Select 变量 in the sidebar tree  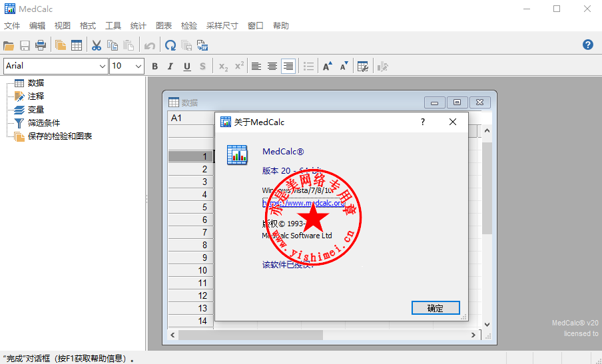click(x=36, y=110)
